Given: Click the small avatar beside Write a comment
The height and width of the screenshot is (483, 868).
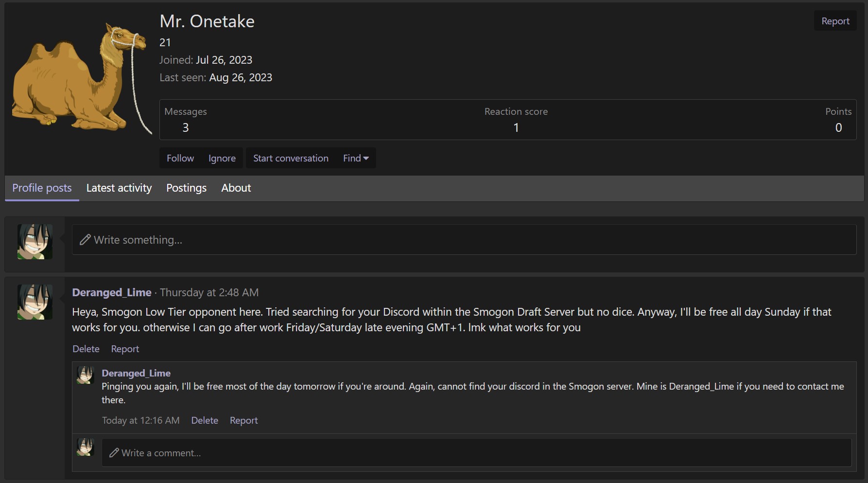Looking at the screenshot, I should [x=86, y=447].
